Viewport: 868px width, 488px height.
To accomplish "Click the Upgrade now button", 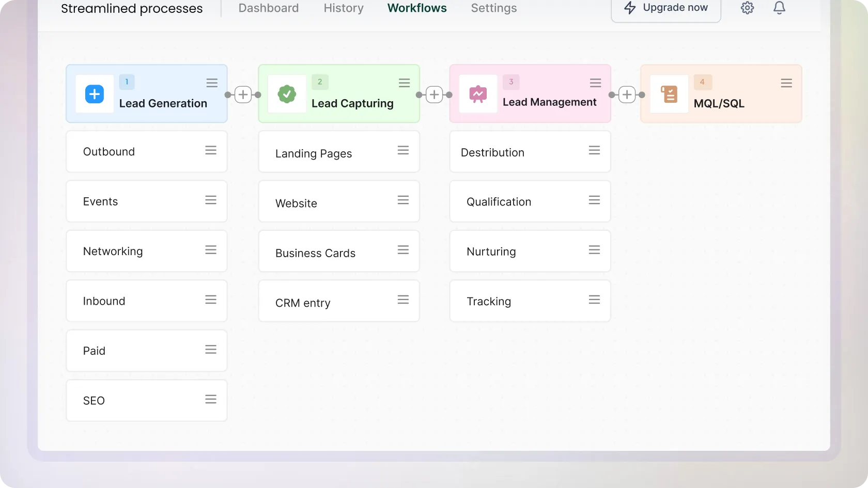I will [x=666, y=8].
